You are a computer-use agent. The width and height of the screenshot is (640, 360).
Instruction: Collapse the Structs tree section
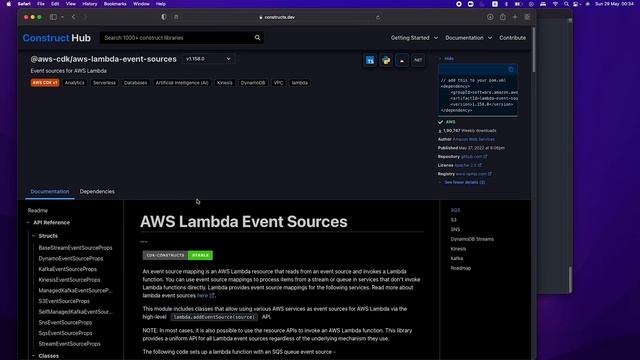click(33, 236)
